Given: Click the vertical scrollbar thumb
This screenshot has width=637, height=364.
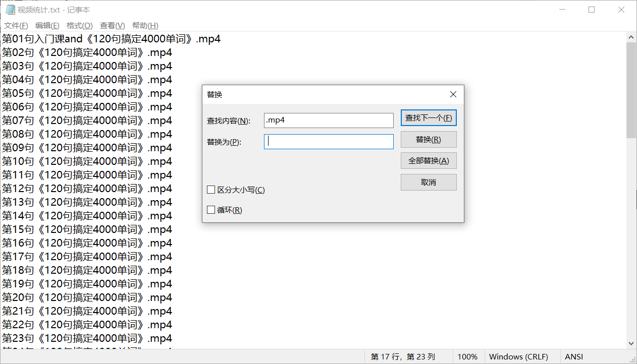Looking at the screenshot, I should pos(631,90).
